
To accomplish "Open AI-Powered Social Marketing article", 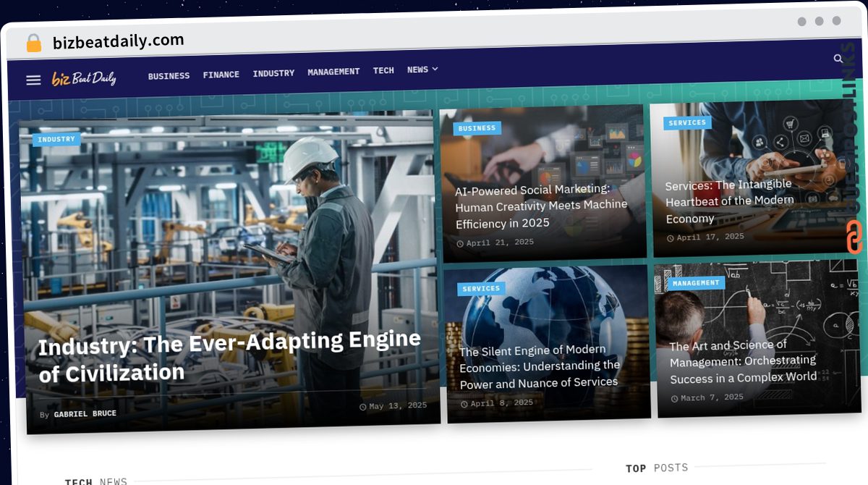I will tap(541, 206).
